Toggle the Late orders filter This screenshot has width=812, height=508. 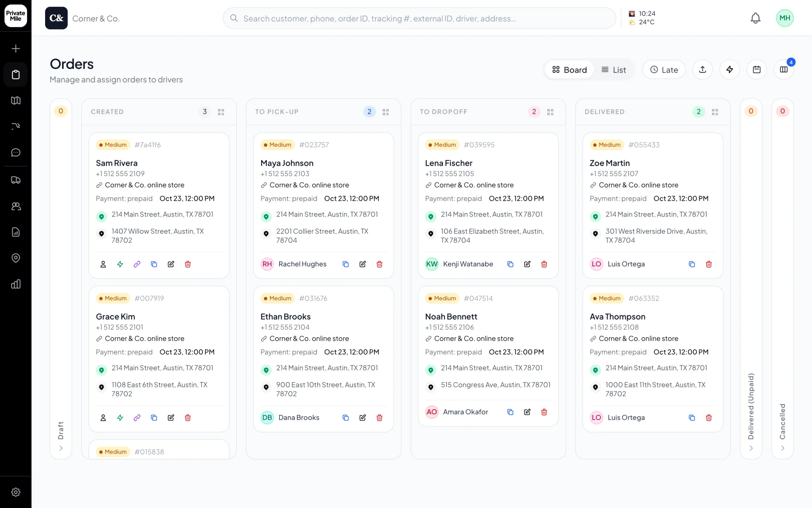click(664, 70)
